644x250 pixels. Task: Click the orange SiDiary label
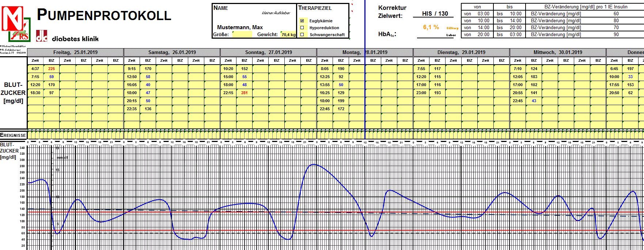click(x=452, y=28)
